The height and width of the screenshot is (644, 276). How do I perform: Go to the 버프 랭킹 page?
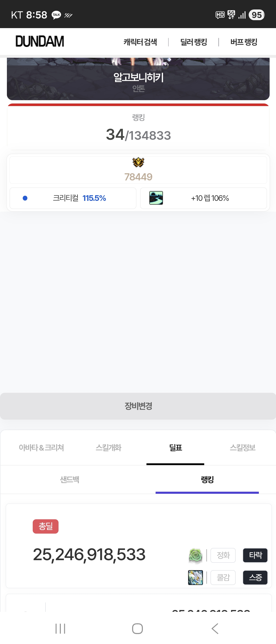click(x=244, y=42)
